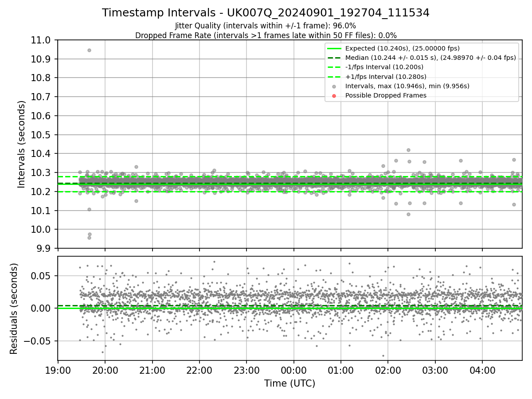Click the '20:00' time tick label
Image resolution: width=532 pixels, height=399 pixels.
(105, 370)
